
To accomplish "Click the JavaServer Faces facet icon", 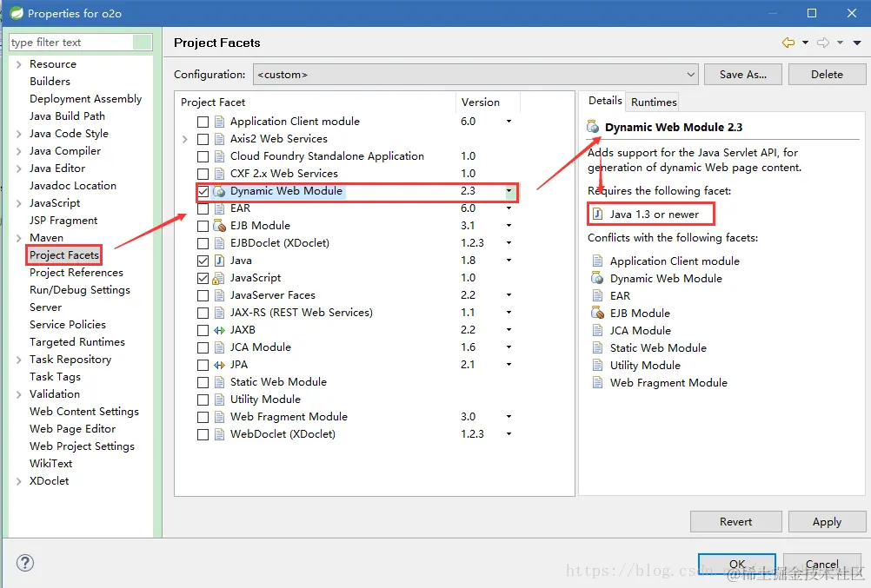I will [219, 295].
